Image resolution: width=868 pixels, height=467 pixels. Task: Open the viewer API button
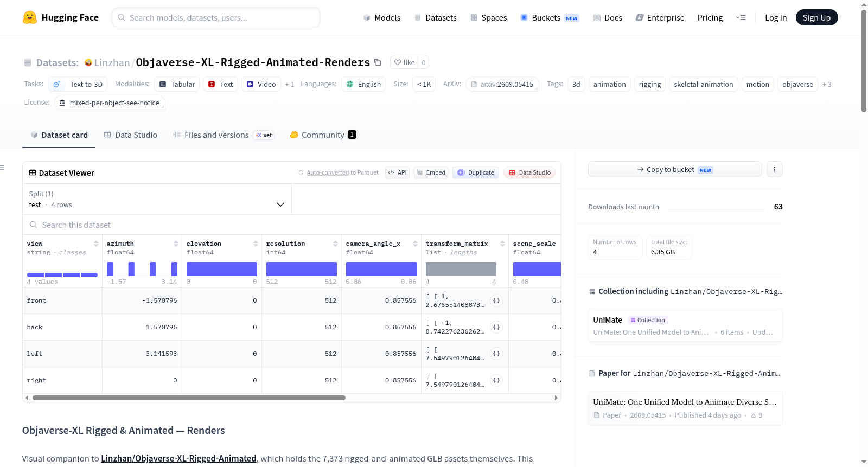pyautogui.click(x=397, y=172)
